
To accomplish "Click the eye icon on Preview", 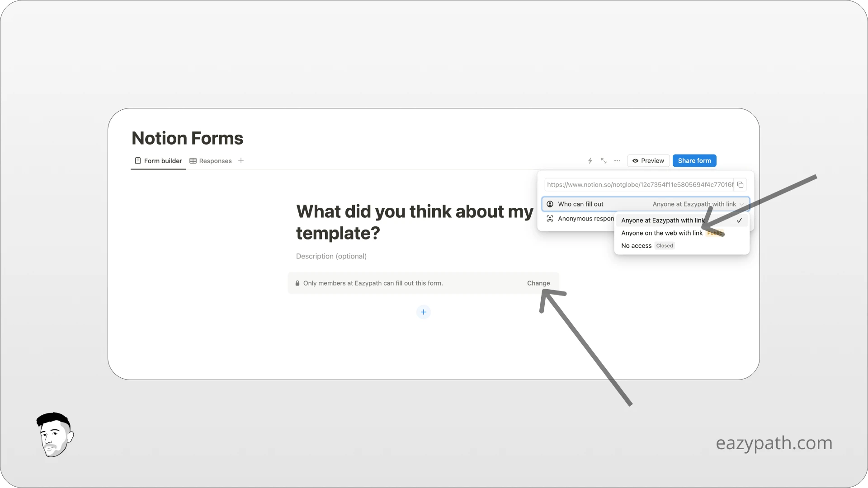I will (x=637, y=161).
